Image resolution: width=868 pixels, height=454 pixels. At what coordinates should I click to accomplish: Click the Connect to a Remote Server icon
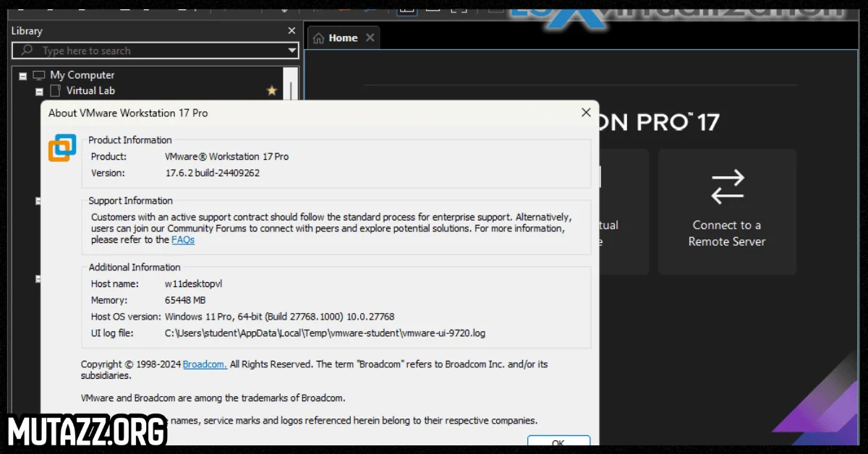pos(727,187)
